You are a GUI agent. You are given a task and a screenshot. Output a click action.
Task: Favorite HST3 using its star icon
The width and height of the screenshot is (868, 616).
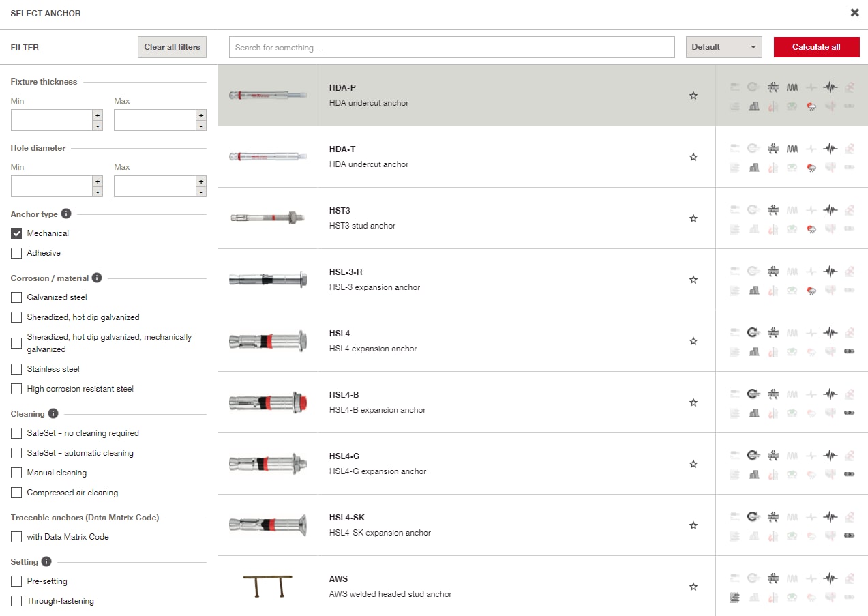693,218
